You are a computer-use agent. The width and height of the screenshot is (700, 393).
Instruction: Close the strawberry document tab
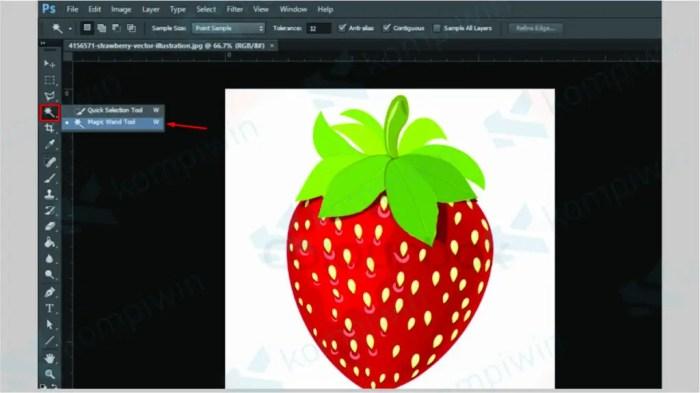(x=272, y=46)
